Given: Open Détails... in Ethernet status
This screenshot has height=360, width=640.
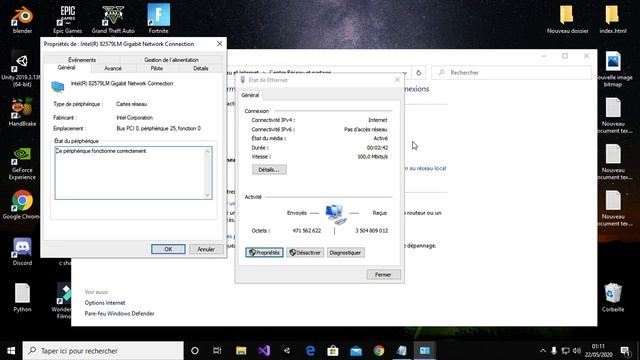Looking at the screenshot, I should [x=269, y=170].
